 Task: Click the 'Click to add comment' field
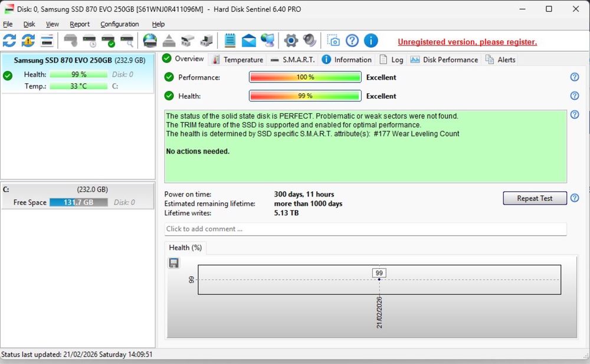(x=365, y=229)
